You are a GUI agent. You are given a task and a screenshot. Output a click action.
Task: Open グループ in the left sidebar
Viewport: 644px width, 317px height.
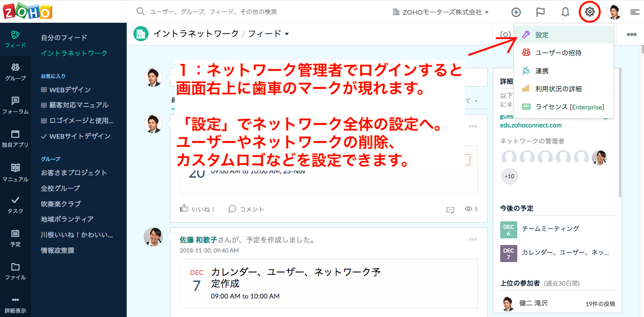coord(16,72)
